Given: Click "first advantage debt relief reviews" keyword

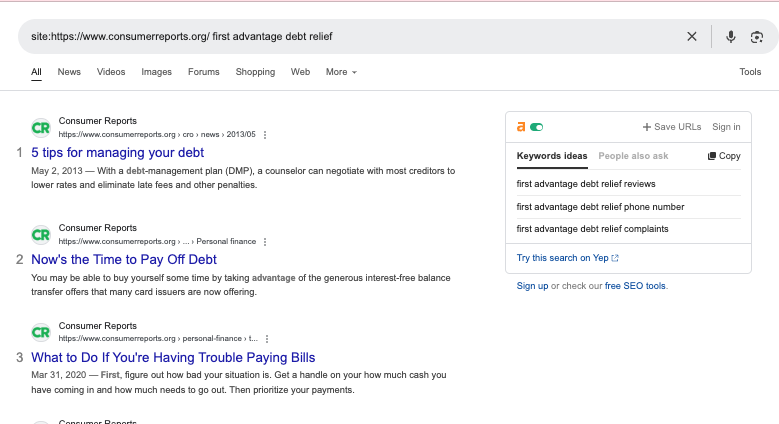Looking at the screenshot, I should click(x=586, y=184).
